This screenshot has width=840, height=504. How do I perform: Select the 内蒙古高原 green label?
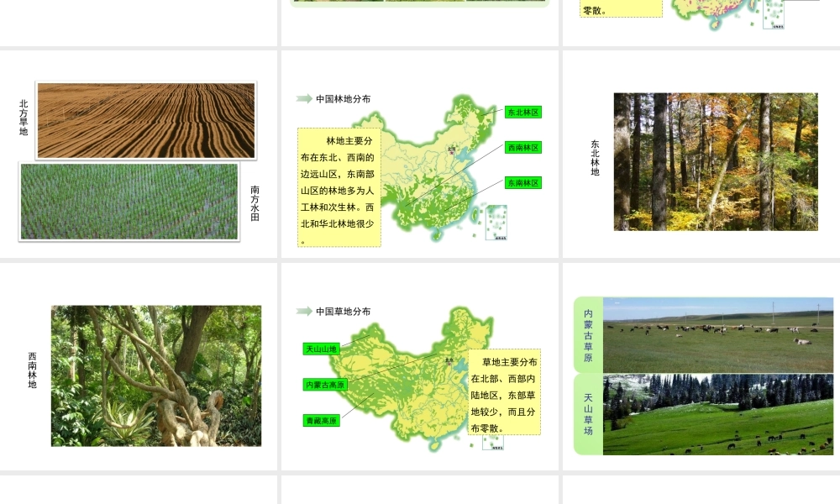click(325, 385)
